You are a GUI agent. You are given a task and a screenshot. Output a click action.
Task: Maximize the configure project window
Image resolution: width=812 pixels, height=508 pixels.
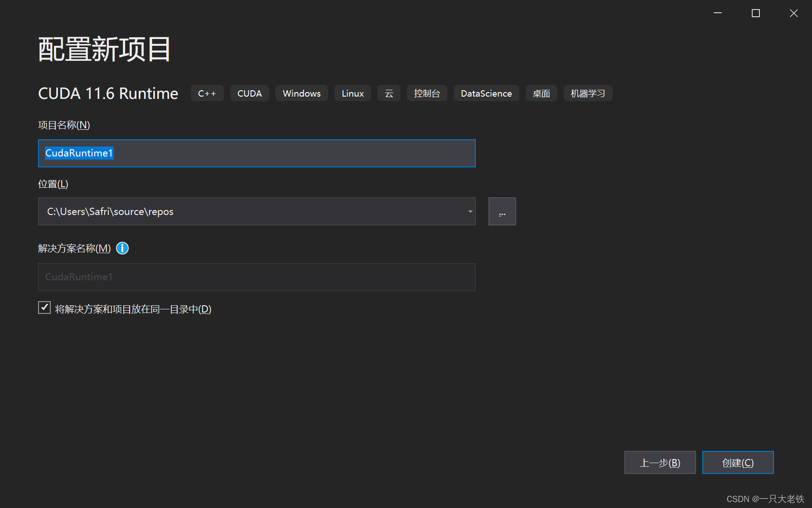(x=756, y=13)
